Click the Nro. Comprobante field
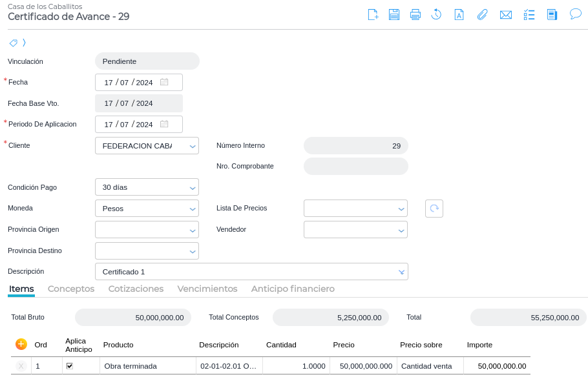The image size is (588, 379). pos(356,167)
